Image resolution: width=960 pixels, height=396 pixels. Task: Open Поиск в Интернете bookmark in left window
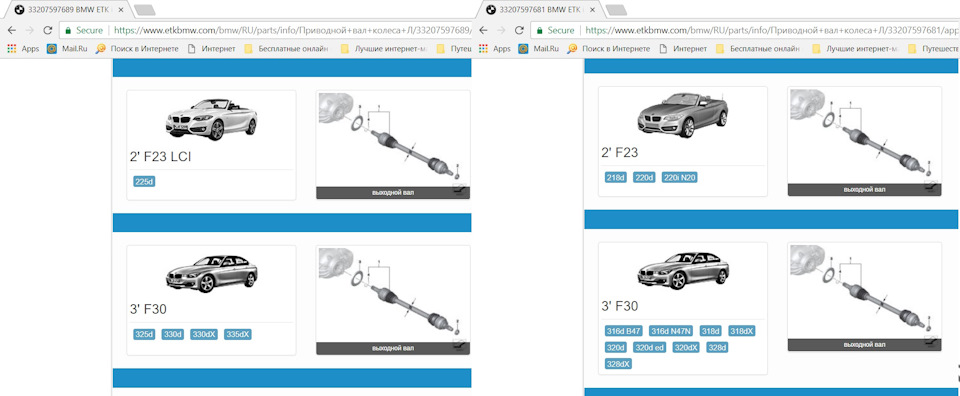pyautogui.click(x=138, y=48)
